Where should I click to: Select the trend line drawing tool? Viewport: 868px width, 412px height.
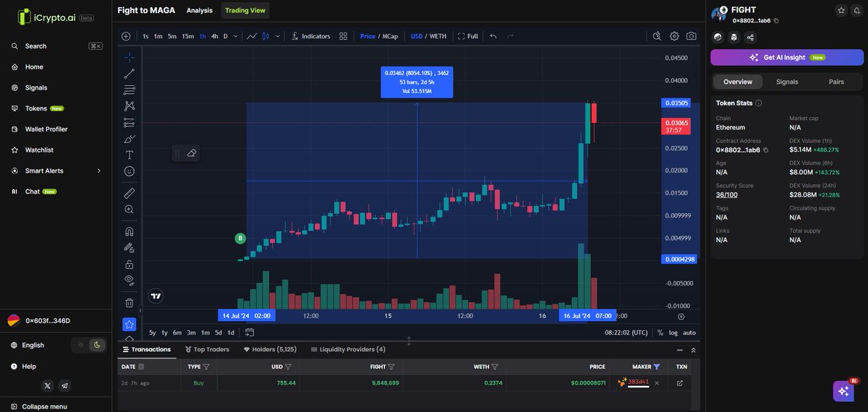coord(129,73)
